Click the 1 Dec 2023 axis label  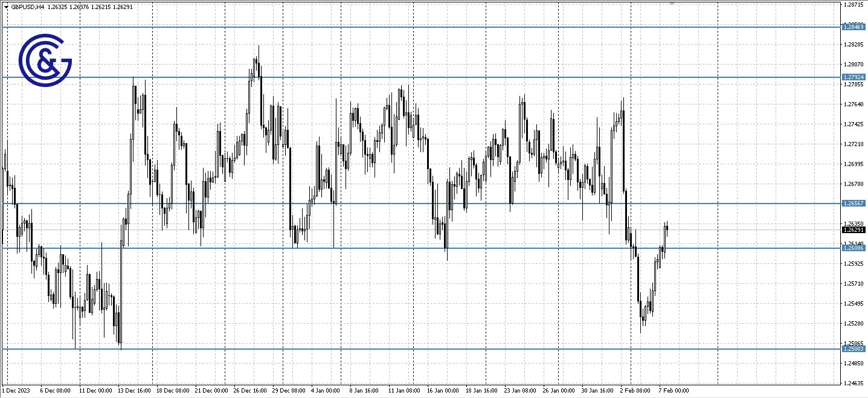16,391
